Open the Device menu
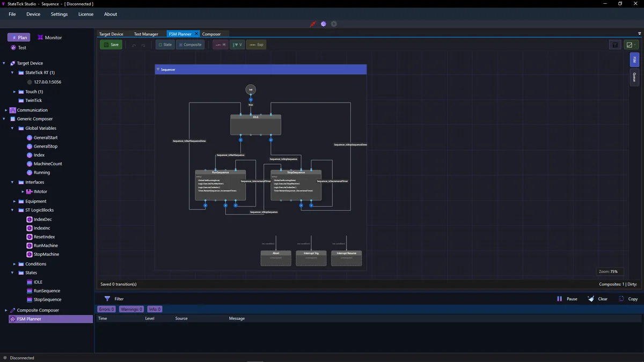 (x=33, y=14)
